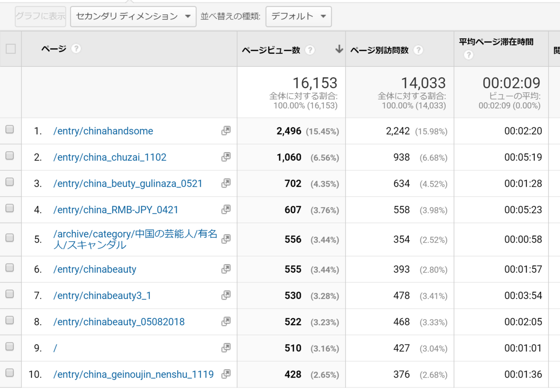Show help for 平均ページ滞在時間 column
Image resolution: width=560 pixels, height=392 pixels.
coord(469,55)
